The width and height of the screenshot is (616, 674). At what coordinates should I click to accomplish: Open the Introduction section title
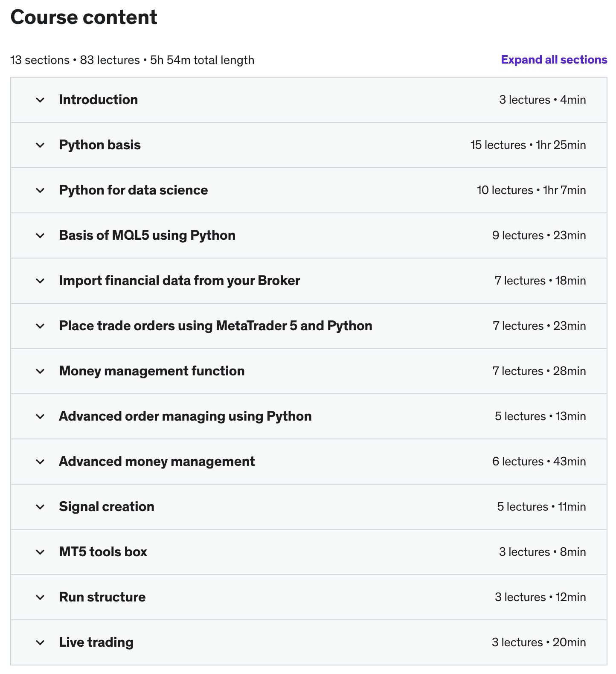coord(99,100)
